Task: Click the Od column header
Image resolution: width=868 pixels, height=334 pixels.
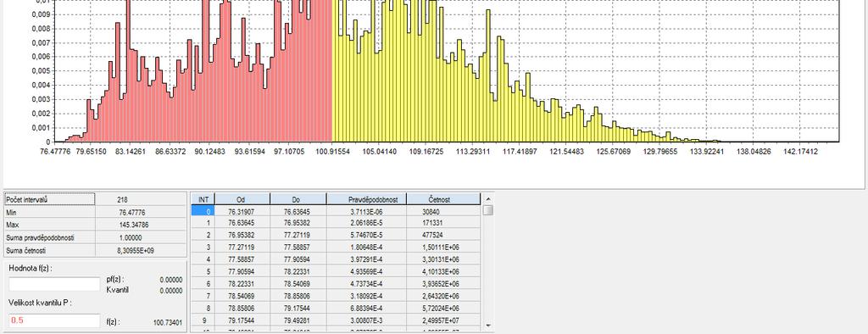Action: (x=242, y=199)
